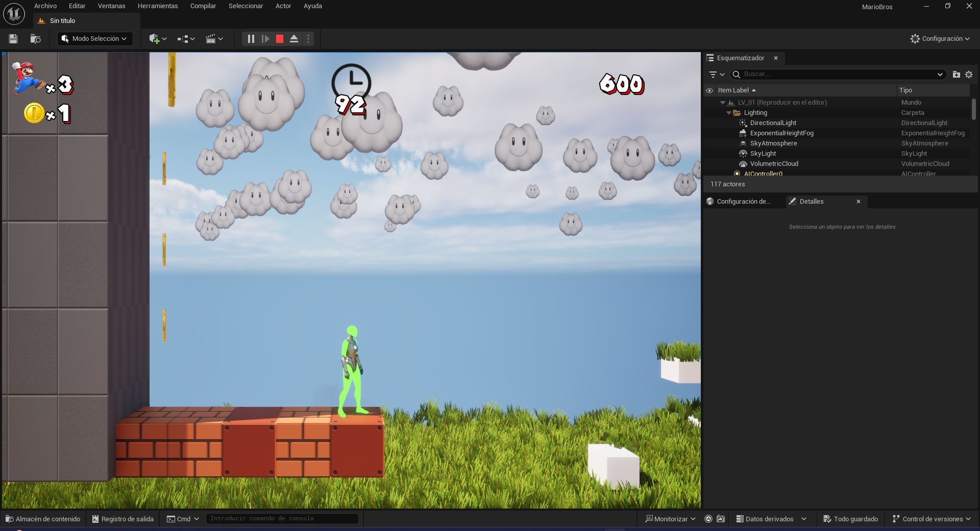980x531 pixels.
Task: Click the VolumetricCloud actor icon
Action: pyautogui.click(x=743, y=164)
